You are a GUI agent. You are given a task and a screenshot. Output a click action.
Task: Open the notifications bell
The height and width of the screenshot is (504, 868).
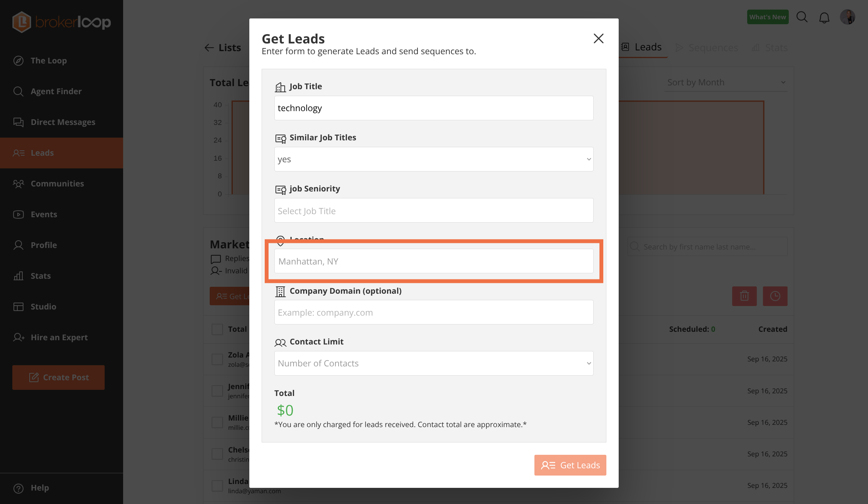pos(824,18)
